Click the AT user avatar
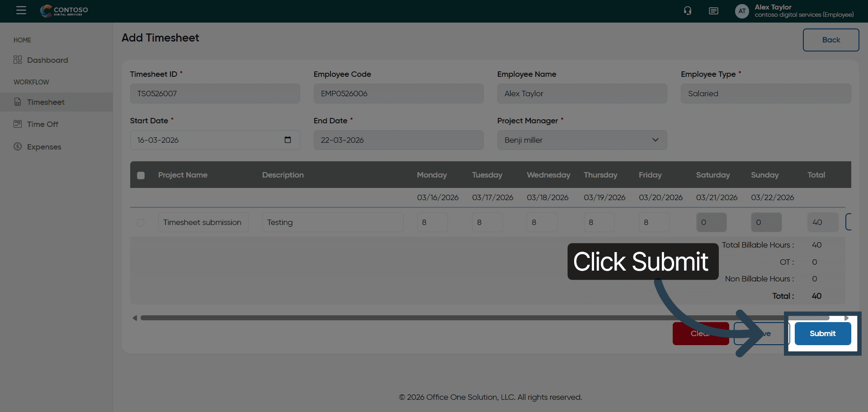This screenshot has width=868, height=412. click(x=741, y=11)
